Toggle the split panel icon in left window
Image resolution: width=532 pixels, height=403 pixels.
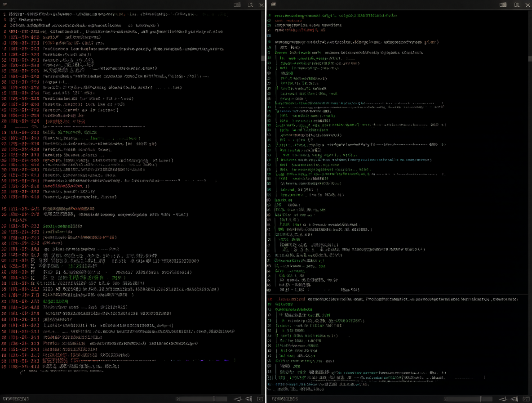(237, 5)
